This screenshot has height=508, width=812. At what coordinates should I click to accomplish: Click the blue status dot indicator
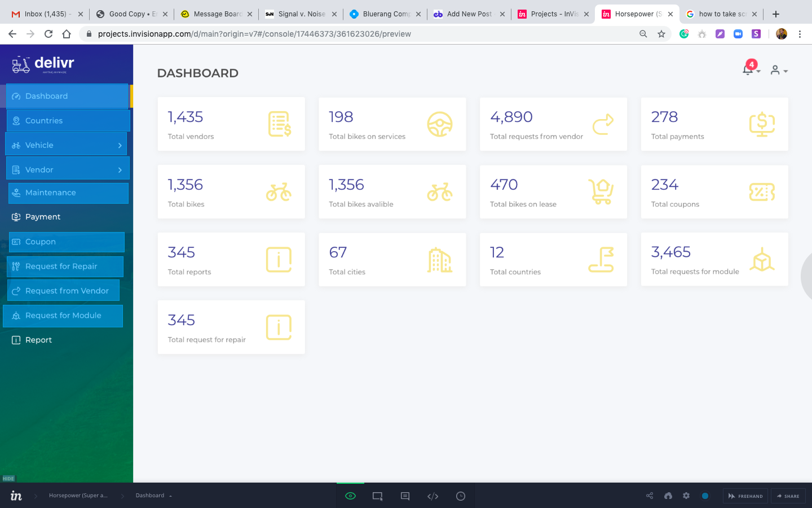click(x=705, y=496)
